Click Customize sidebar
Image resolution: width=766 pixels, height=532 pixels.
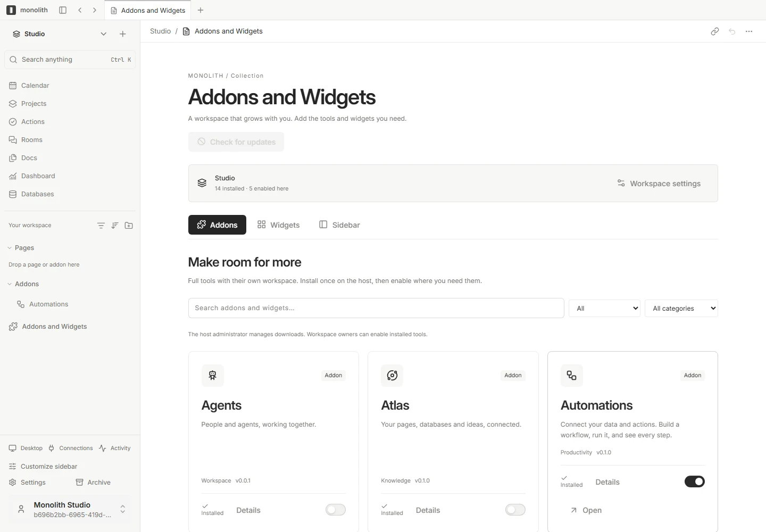pyautogui.click(x=43, y=467)
